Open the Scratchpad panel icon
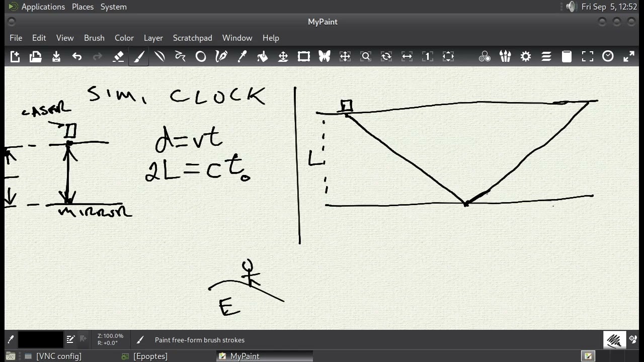Viewport: 644px width, 362px height. tap(567, 57)
